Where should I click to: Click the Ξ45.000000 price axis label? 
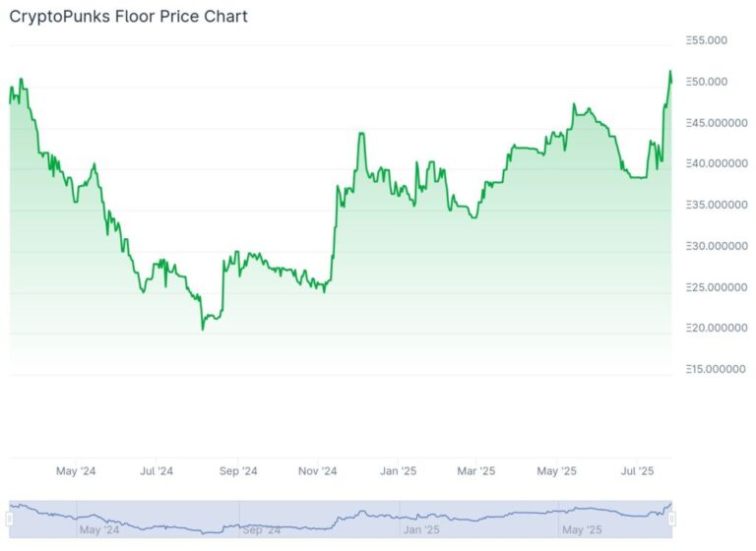717,123
